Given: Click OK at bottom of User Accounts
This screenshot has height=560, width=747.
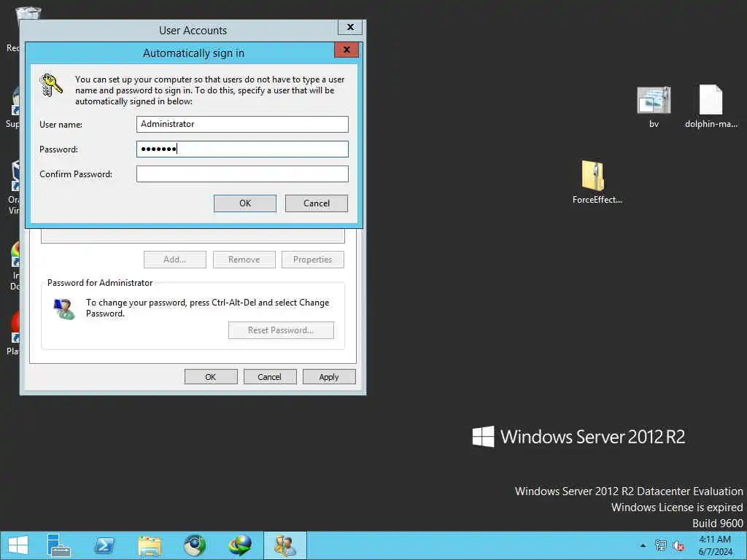Looking at the screenshot, I should [211, 377].
